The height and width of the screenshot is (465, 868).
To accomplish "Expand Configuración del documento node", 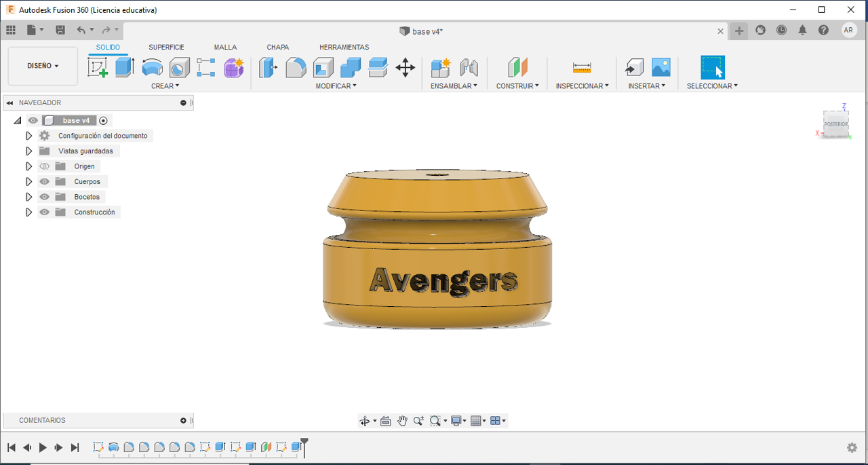I will coord(28,136).
